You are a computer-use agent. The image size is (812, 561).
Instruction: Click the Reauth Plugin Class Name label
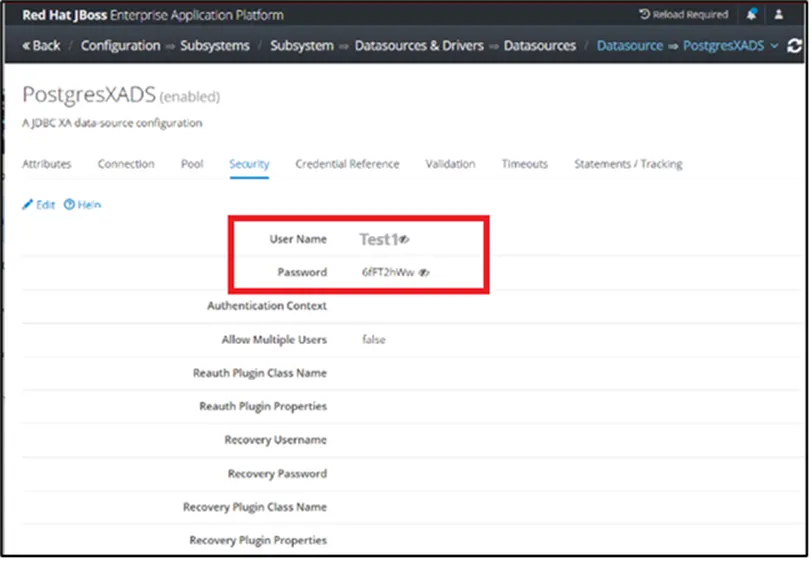pos(259,373)
